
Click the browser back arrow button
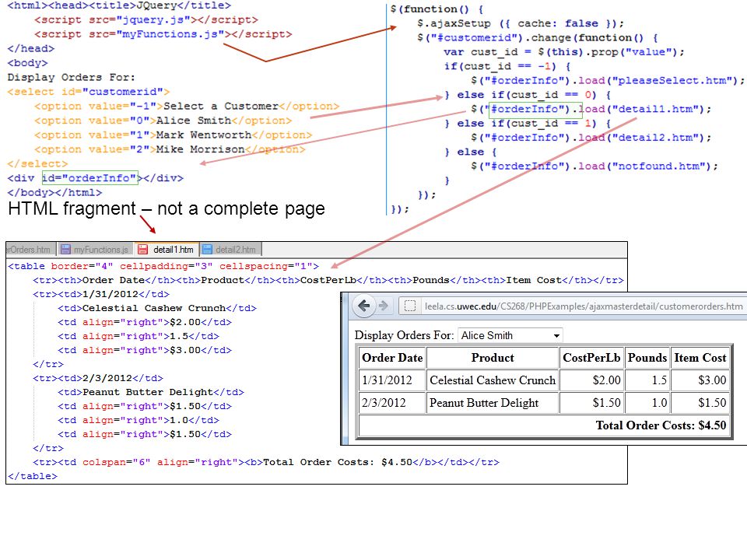click(x=364, y=306)
